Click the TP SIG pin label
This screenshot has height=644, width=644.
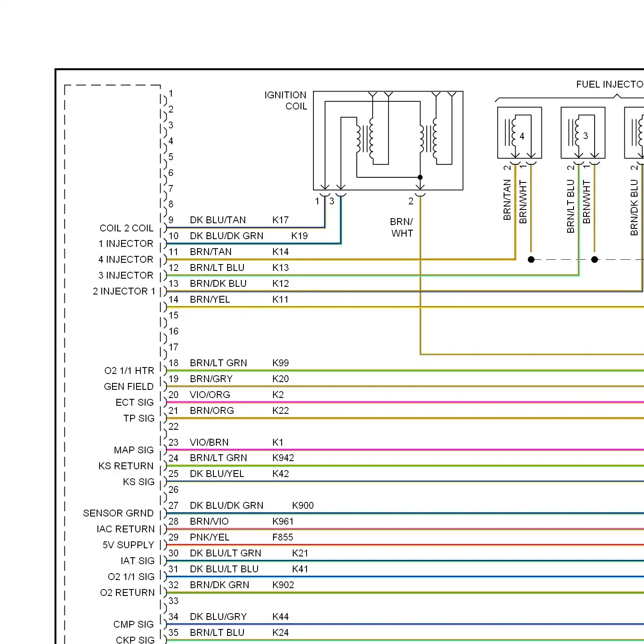pyautogui.click(x=139, y=418)
